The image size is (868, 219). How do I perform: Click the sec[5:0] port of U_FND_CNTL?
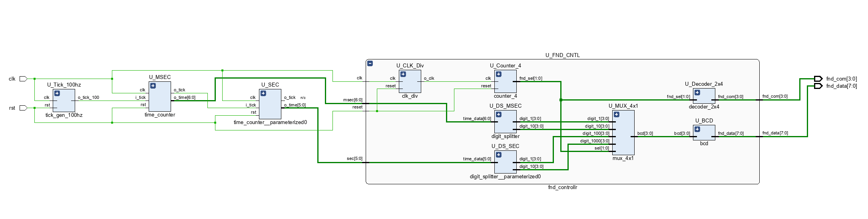tap(355, 158)
